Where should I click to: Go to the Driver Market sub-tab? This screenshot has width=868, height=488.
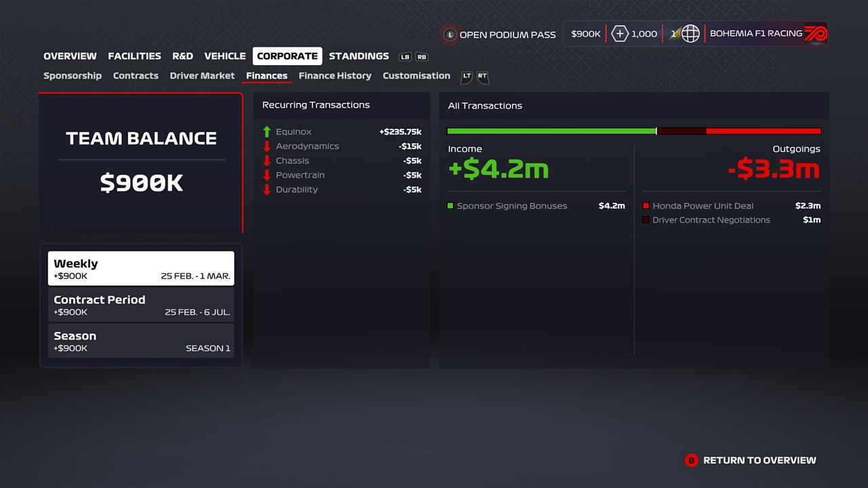point(202,76)
